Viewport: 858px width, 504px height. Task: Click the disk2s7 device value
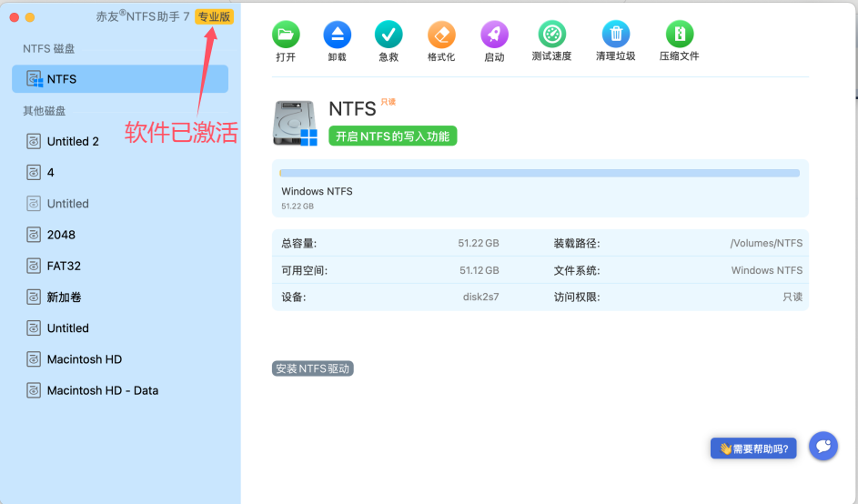pos(480,297)
